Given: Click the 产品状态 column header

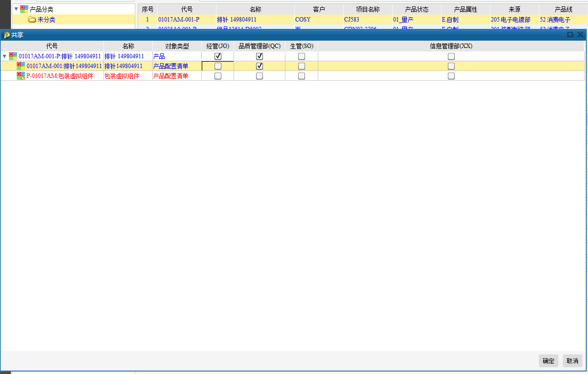Looking at the screenshot, I should [x=417, y=9].
